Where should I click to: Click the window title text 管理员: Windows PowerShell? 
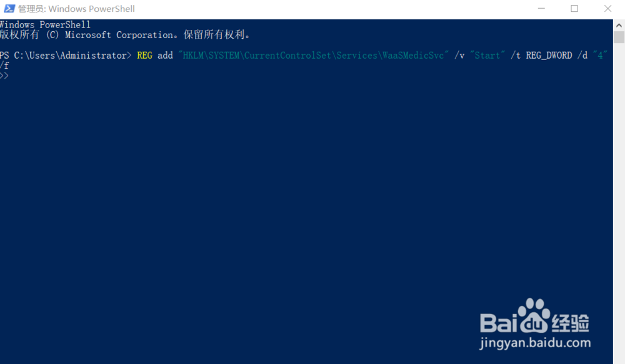tap(76, 9)
